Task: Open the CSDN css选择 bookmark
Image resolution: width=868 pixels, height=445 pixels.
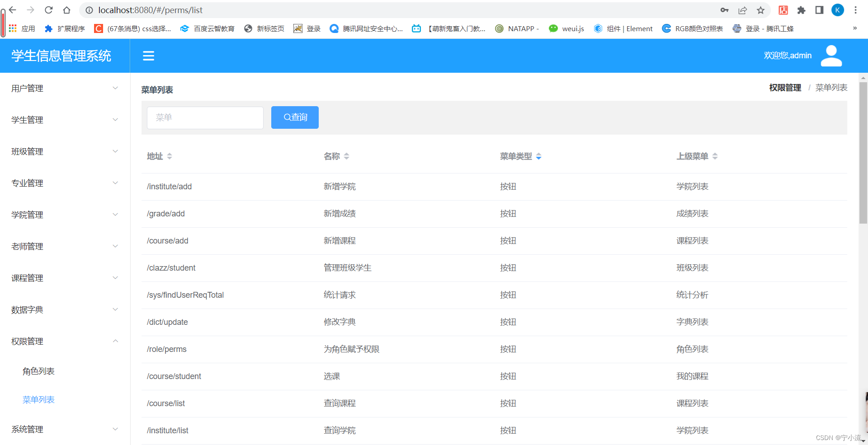Action: tap(132, 28)
